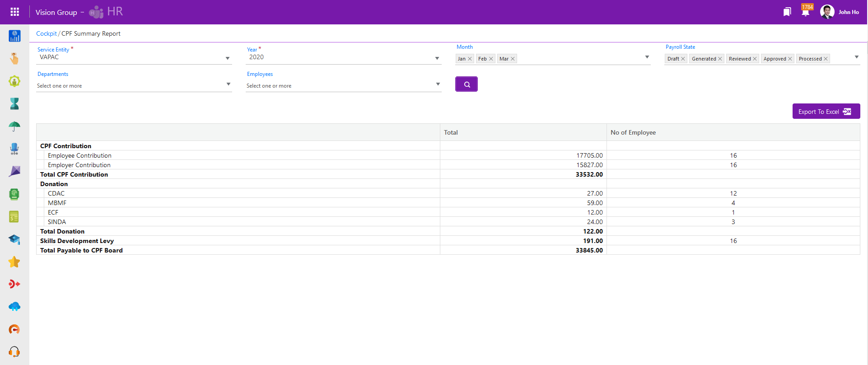This screenshot has width=868, height=365.
Task: Expand the Year dropdown
Action: tap(437, 58)
